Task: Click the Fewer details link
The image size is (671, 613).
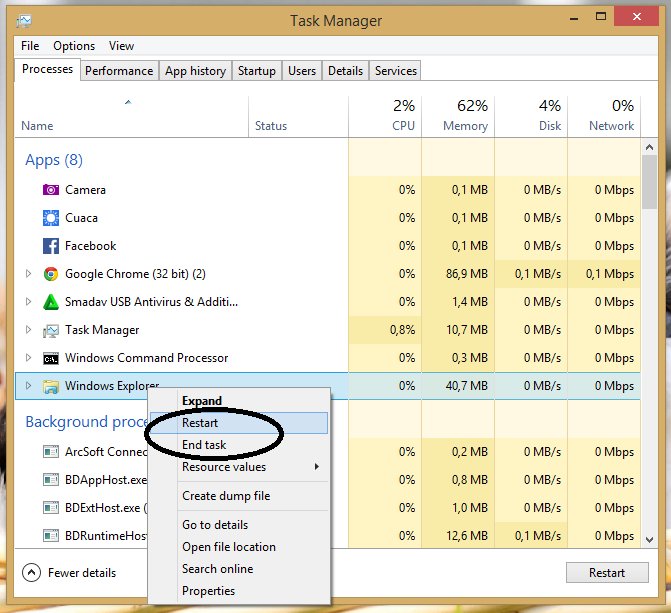Action: point(82,573)
